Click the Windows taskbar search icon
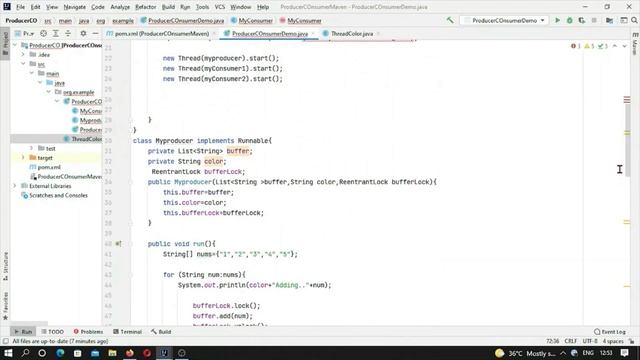 [x=25, y=353]
